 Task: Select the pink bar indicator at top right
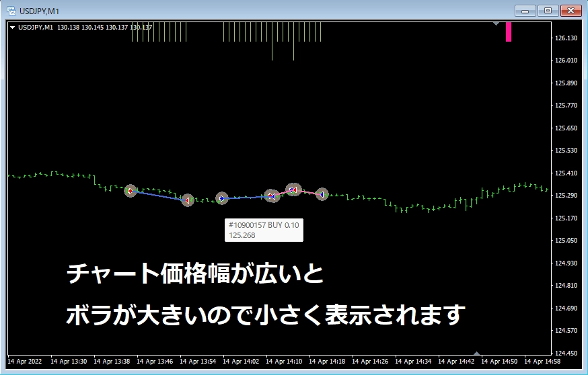pyautogui.click(x=509, y=32)
